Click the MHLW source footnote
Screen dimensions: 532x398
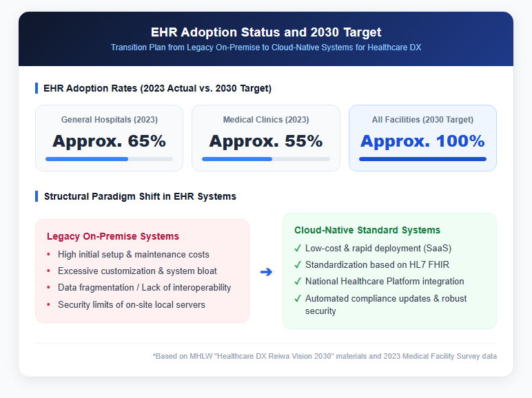pos(325,356)
